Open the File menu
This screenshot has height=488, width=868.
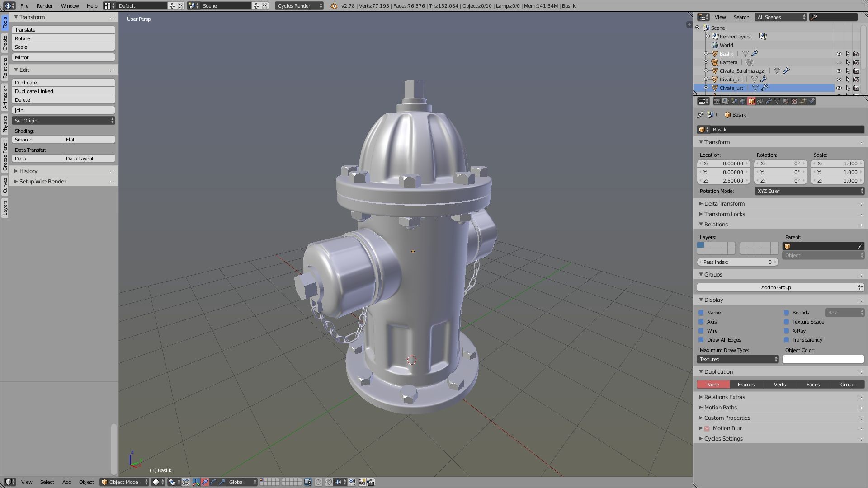[x=24, y=6]
